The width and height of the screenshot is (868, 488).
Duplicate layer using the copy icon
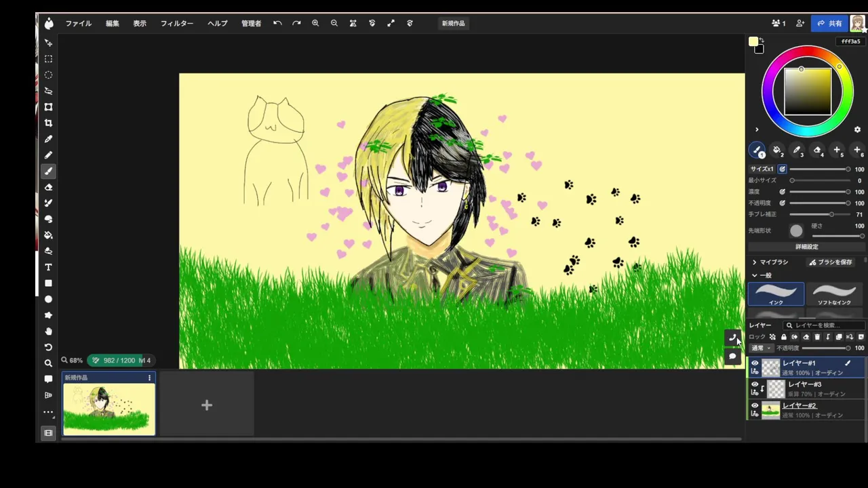coord(839,337)
